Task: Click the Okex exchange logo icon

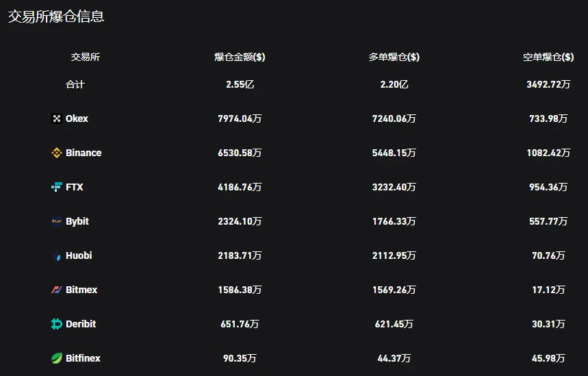Action: pos(57,118)
